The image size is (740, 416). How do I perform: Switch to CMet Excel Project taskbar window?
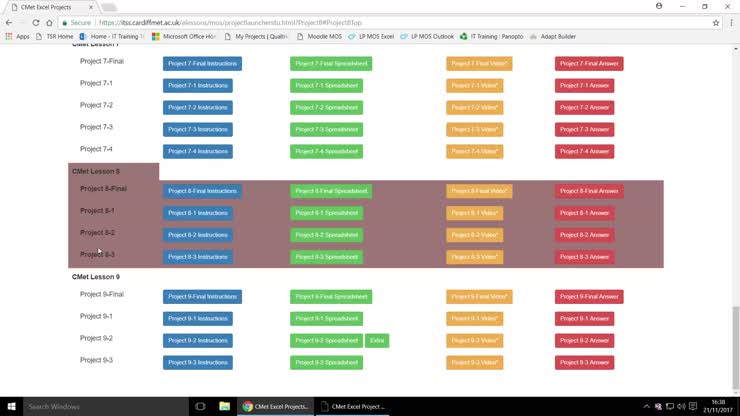pyautogui.click(x=352, y=407)
